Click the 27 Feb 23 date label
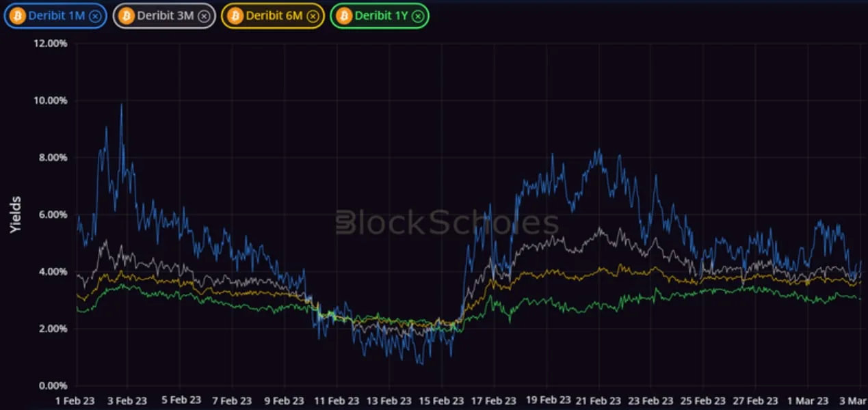Image resolution: width=868 pixels, height=410 pixels. coord(755,401)
